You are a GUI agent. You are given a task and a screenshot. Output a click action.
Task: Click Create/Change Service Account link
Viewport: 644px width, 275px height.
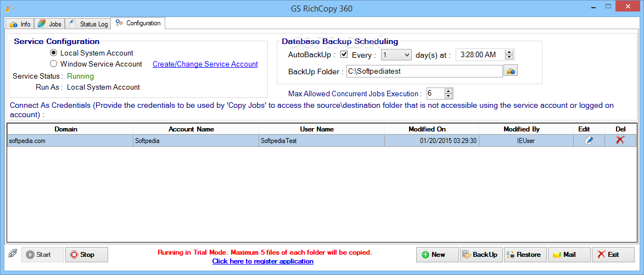coord(205,64)
